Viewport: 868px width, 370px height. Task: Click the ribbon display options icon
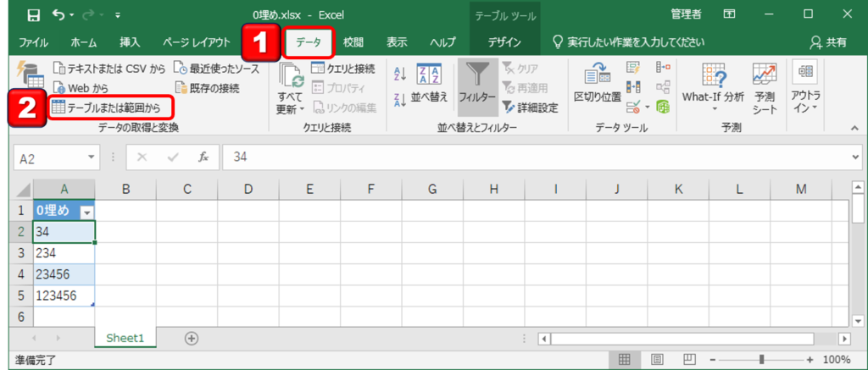pyautogui.click(x=729, y=14)
